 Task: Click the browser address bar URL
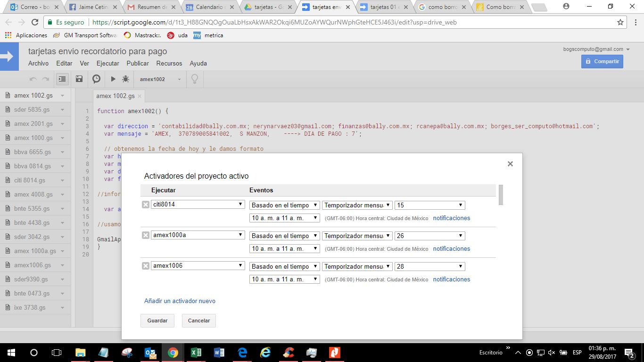[x=274, y=22]
